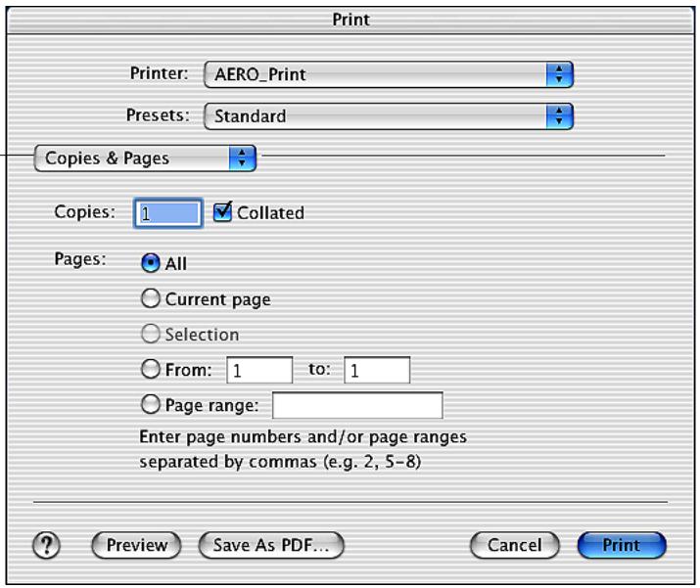Viewport: 700px width, 588px height.
Task: Click the Preview button
Action: (x=136, y=545)
